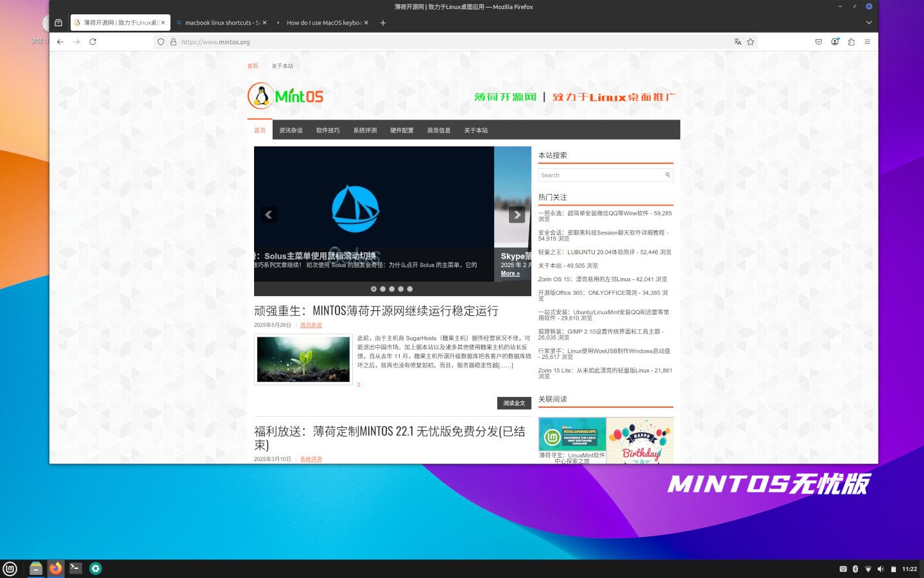Open the 硬件配置 navigation item
This screenshot has height=578, width=924.
(402, 130)
